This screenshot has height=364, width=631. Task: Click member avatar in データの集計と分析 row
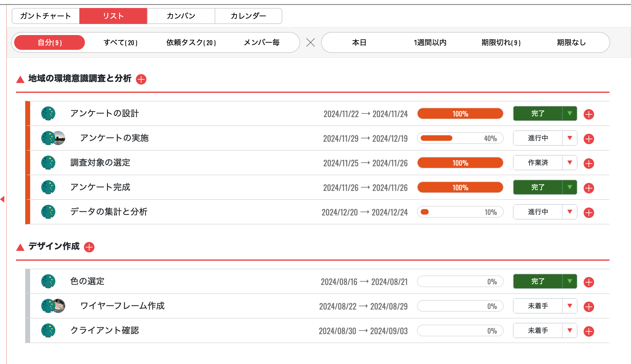coord(48,212)
